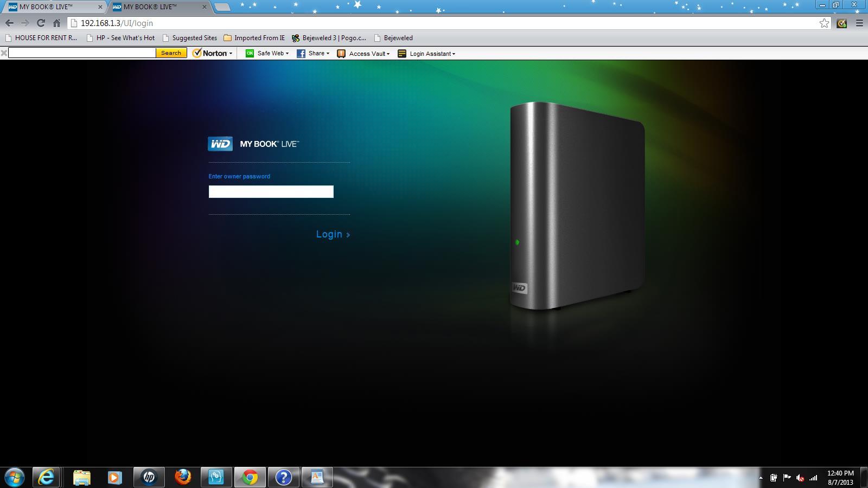Launch Firefox from the taskbar
Viewport: 868px width, 488px height.
182,477
